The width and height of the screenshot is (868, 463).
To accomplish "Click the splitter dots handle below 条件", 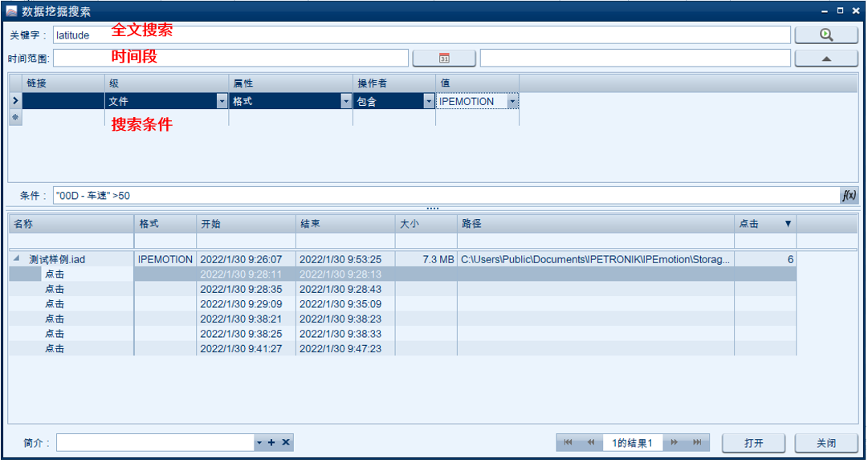I will (433, 209).
